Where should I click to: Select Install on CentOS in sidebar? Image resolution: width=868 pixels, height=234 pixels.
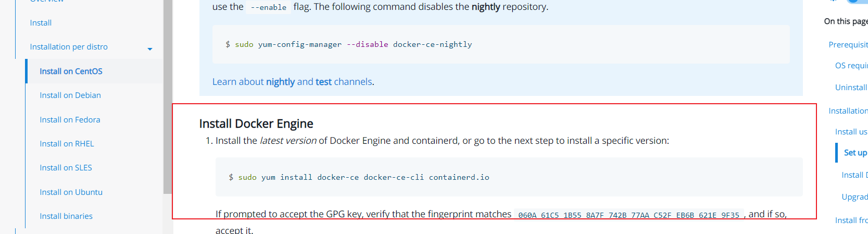[x=71, y=71]
